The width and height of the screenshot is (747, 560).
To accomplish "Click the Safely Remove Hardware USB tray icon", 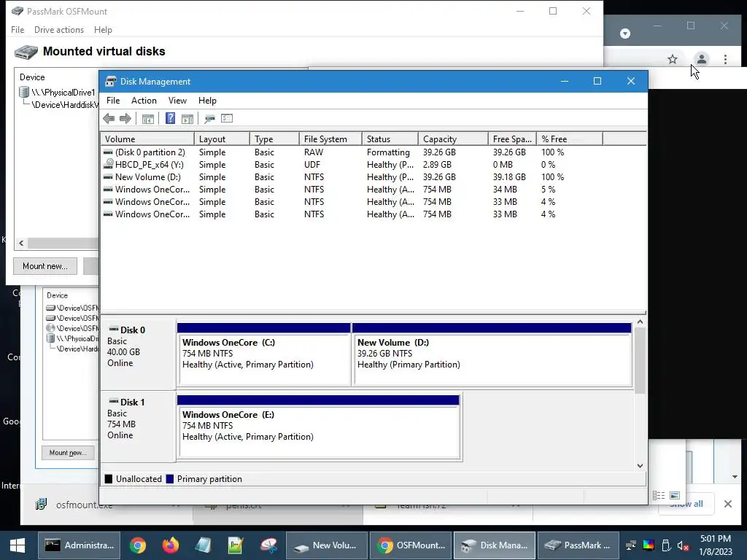I will tap(666, 545).
